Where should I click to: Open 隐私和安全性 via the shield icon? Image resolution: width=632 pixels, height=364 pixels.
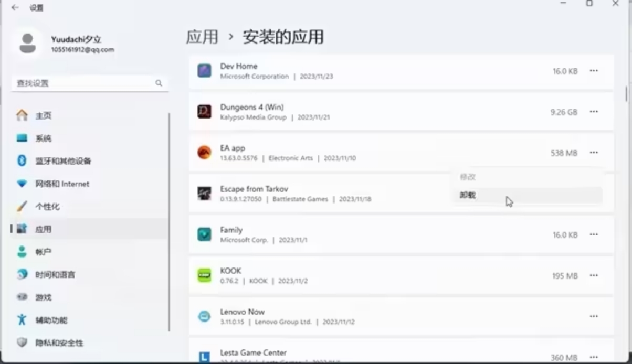click(22, 342)
